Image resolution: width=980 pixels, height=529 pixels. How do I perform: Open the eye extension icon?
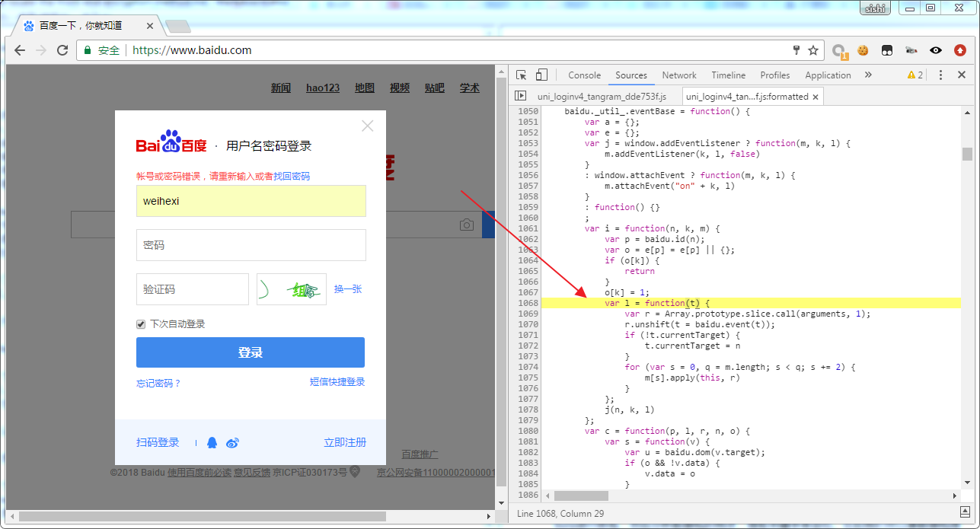936,50
